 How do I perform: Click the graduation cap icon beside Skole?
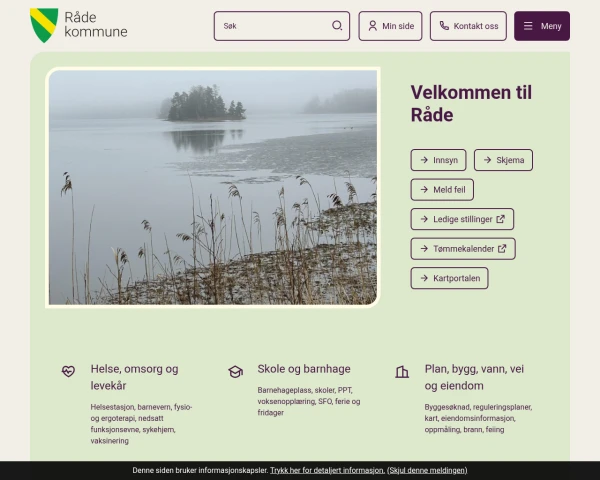click(235, 371)
